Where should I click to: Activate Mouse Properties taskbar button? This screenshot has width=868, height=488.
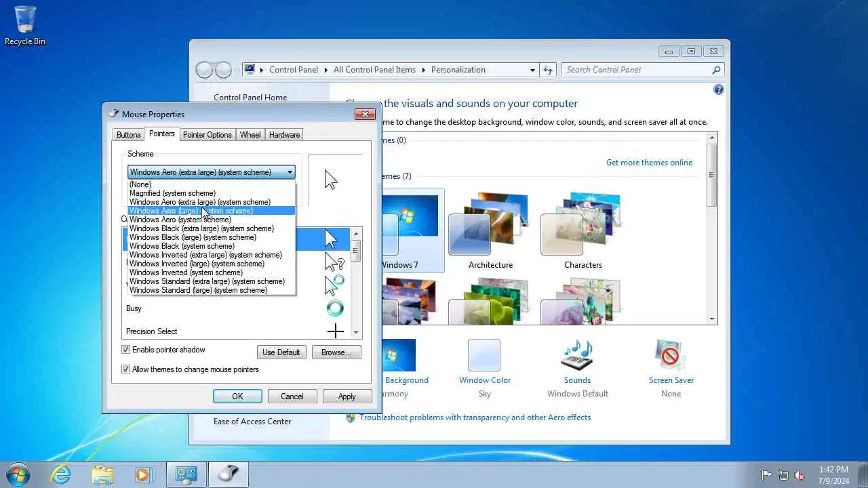click(x=229, y=474)
